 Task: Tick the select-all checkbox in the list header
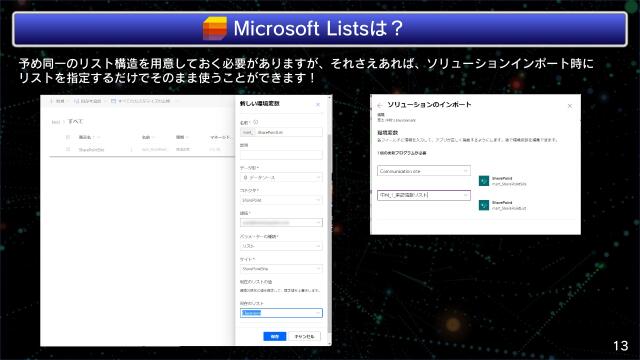[x=68, y=137]
